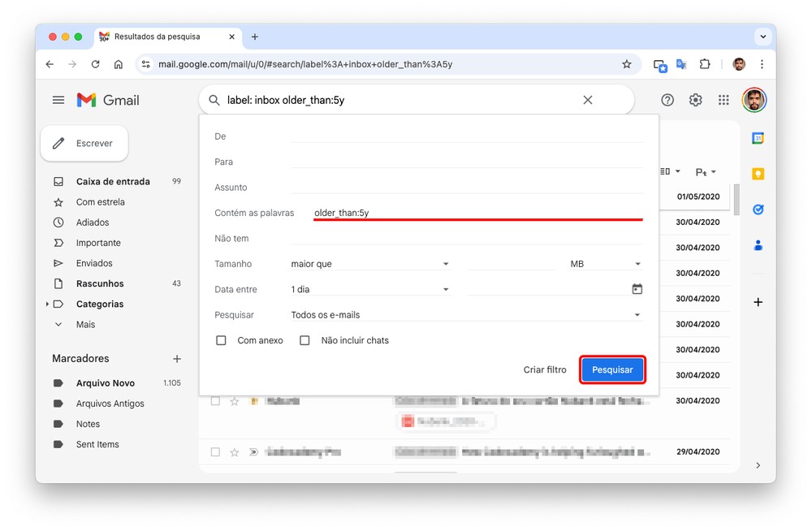
Task: Tick the 'Não incluir chats' checkbox
Action: 304,340
